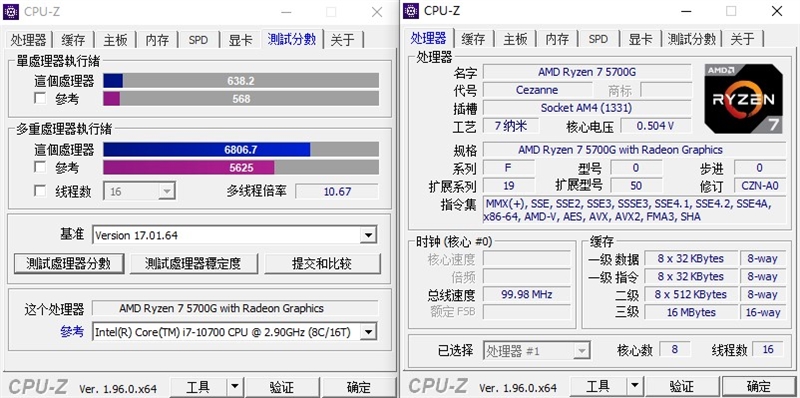Switch to 測試分數 tab in right window
Screen dimensions: 800x398
[692, 40]
